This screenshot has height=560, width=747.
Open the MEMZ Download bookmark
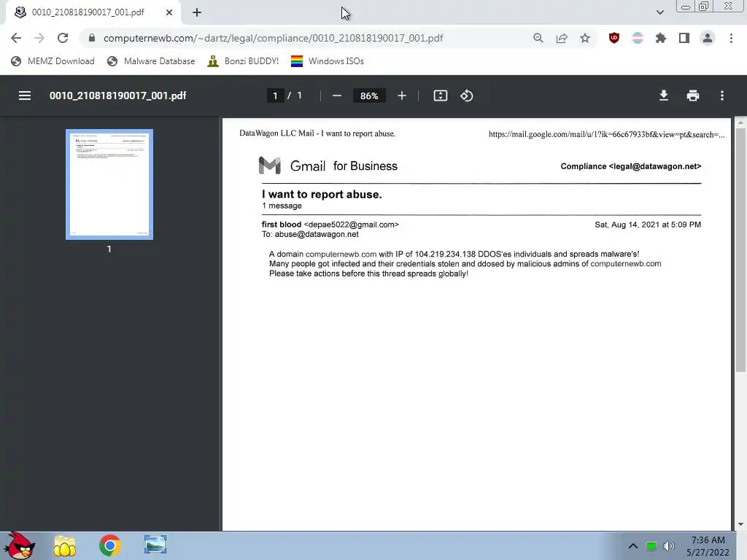53,61
